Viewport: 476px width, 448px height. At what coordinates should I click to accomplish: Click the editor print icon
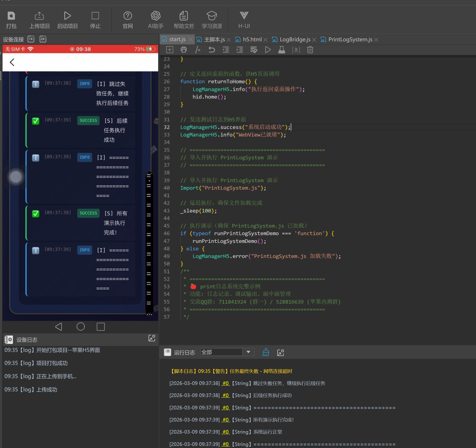click(184, 50)
